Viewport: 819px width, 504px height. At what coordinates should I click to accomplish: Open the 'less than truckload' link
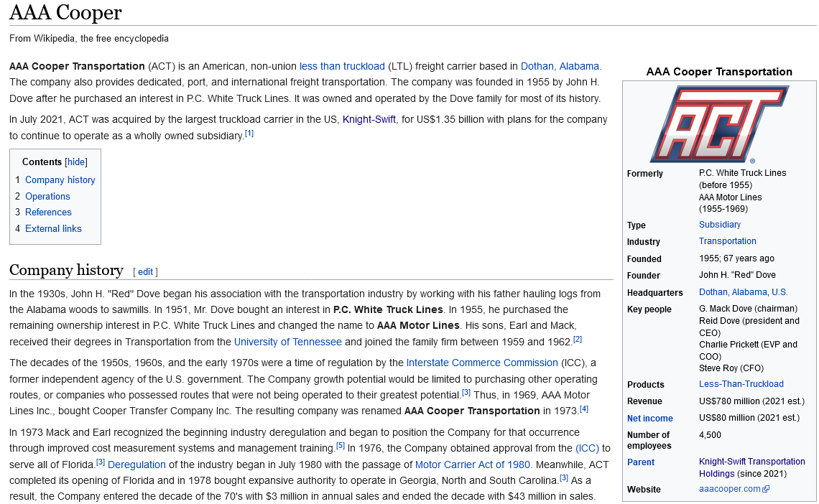coord(341,66)
